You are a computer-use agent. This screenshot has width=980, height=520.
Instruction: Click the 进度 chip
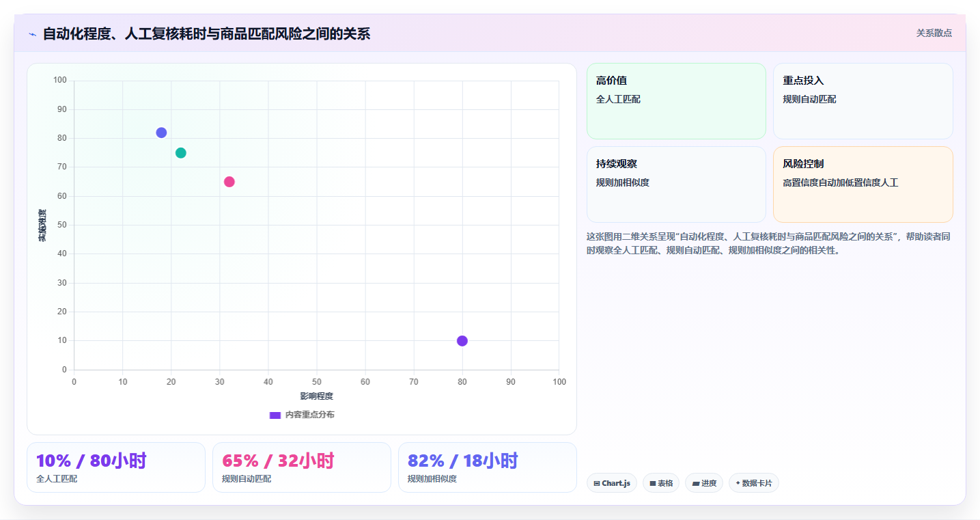click(704, 483)
